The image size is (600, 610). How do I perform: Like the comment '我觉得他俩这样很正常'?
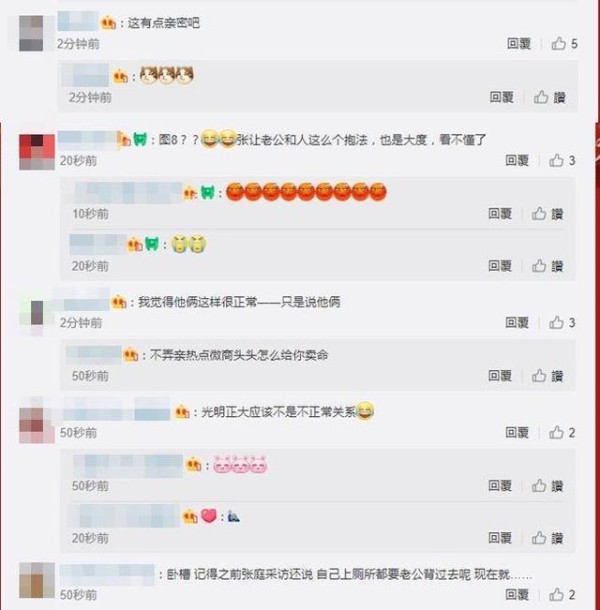tap(562, 323)
